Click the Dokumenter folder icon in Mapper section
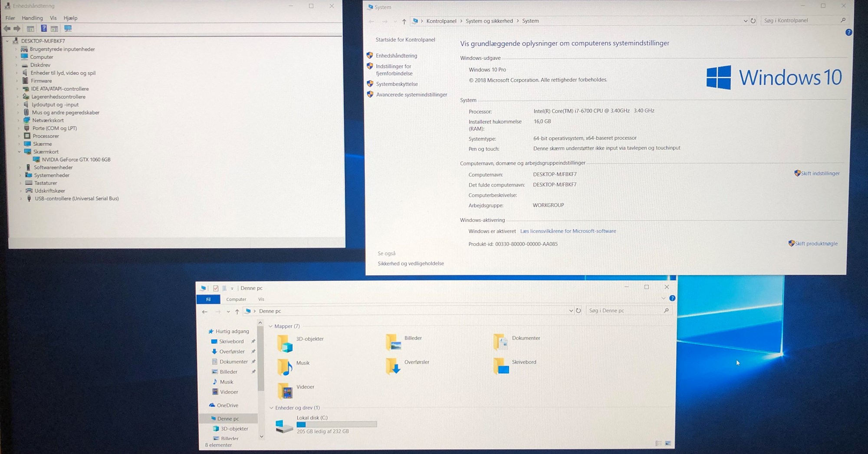The height and width of the screenshot is (454, 868). coord(501,342)
